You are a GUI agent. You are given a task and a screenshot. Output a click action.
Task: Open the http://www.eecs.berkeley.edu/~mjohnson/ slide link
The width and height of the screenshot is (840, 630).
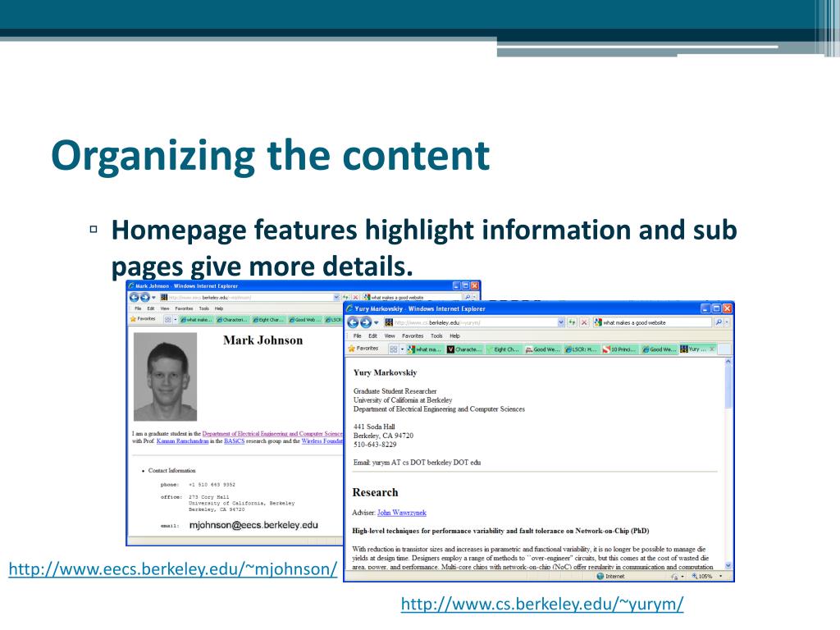173,568
